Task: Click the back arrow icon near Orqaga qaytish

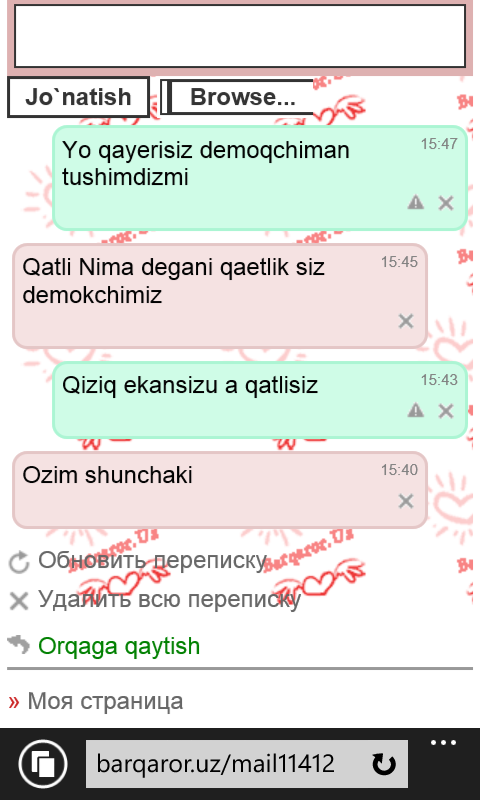Action: [x=19, y=644]
